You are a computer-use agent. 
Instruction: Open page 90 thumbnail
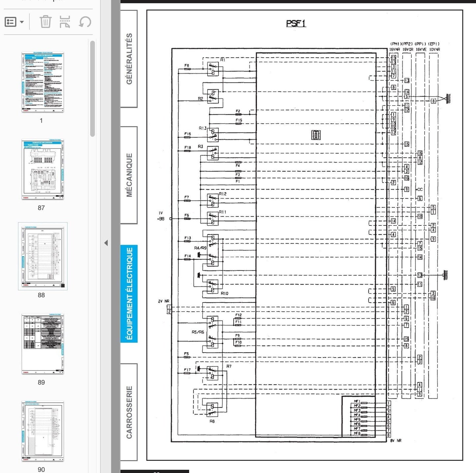(x=42, y=431)
